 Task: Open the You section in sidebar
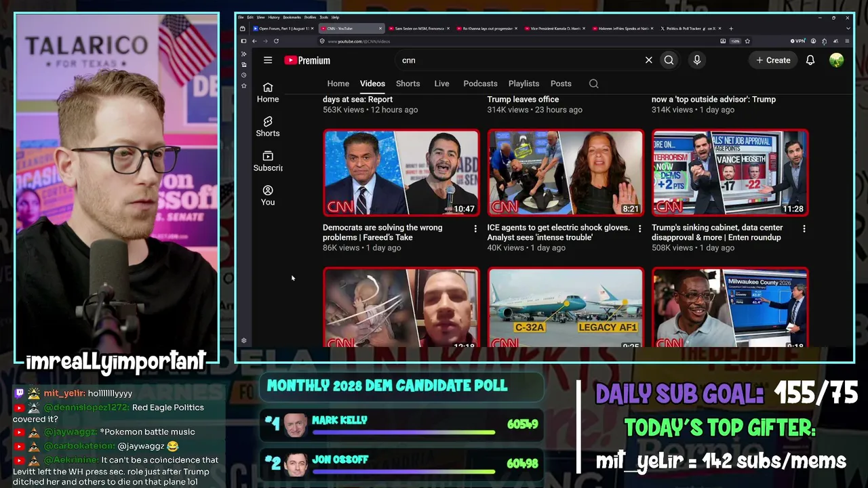[268, 196]
